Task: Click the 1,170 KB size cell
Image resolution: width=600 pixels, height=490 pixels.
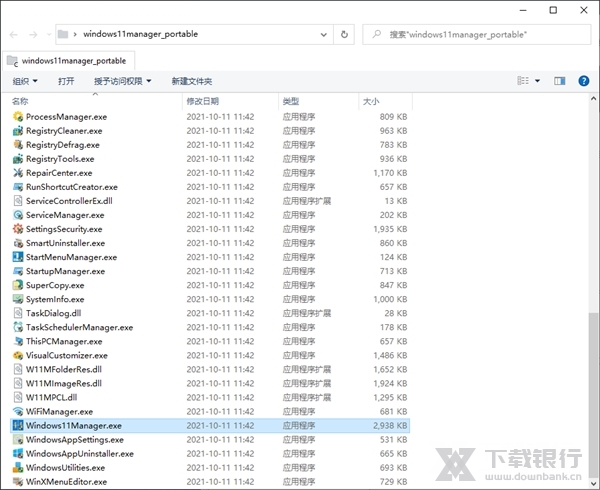Action: point(390,173)
